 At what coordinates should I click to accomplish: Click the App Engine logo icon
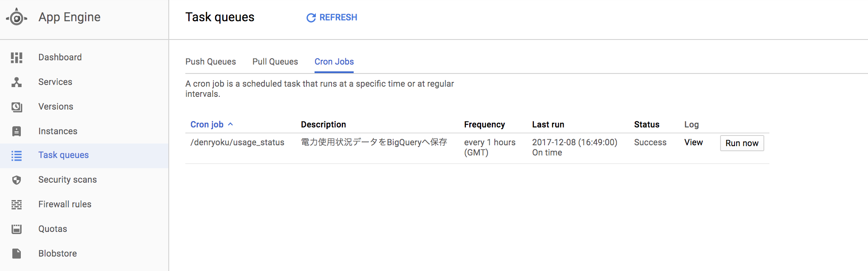click(17, 17)
